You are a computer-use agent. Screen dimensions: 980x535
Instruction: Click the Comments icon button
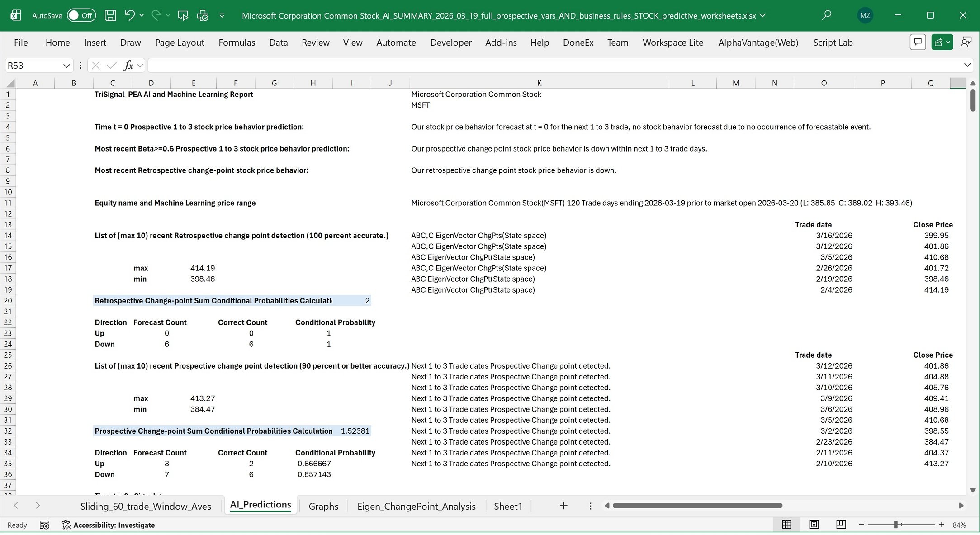point(918,43)
